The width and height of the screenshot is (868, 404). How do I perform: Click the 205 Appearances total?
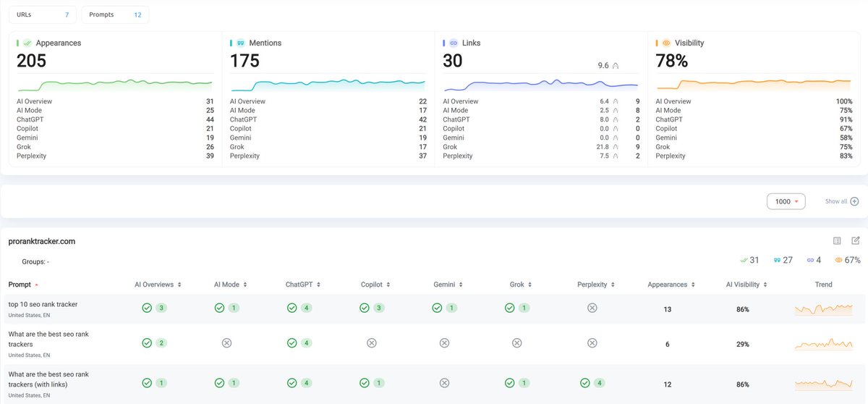pos(31,62)
